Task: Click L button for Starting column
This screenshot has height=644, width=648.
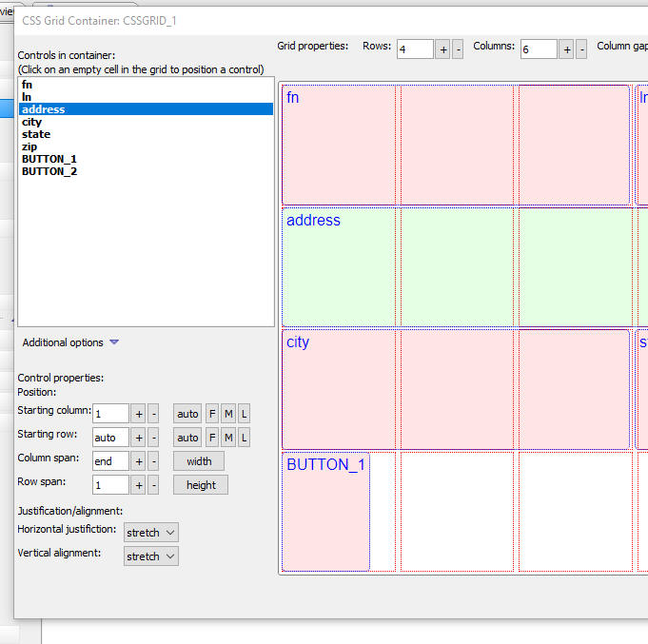Action: tap(244, 414)
